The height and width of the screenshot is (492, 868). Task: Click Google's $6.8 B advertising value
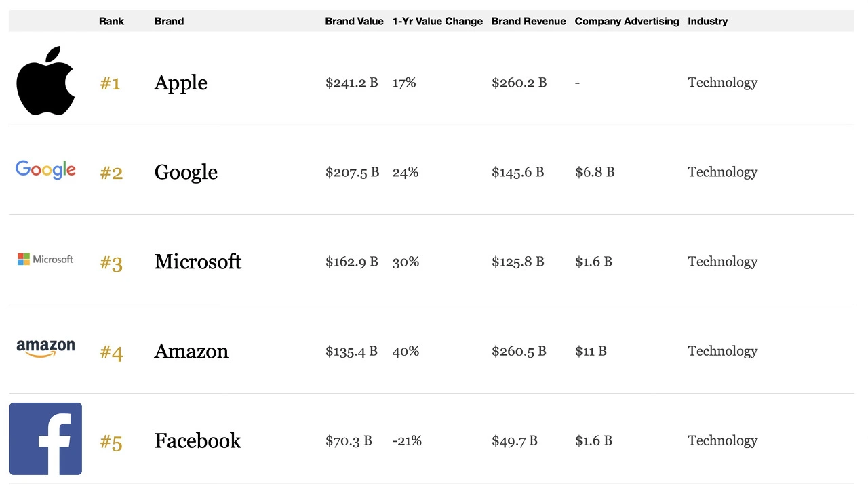pyautogui.click(x=595, y=172)
